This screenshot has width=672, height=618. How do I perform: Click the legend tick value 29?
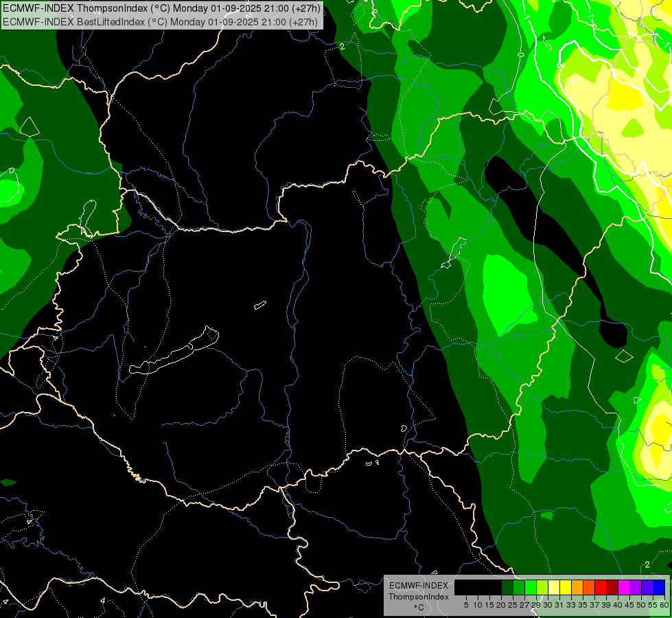[x=536, y=605]
